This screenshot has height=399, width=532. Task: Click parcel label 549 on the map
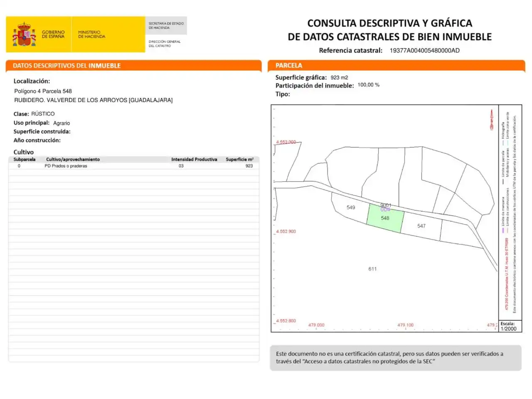click(x=351, y=207)
